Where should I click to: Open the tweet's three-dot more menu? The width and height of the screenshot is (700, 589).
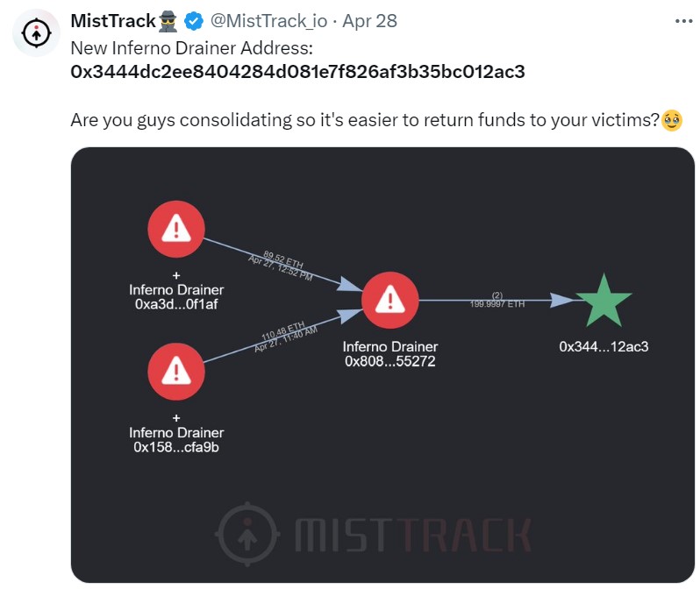click(x=683, y=21)
